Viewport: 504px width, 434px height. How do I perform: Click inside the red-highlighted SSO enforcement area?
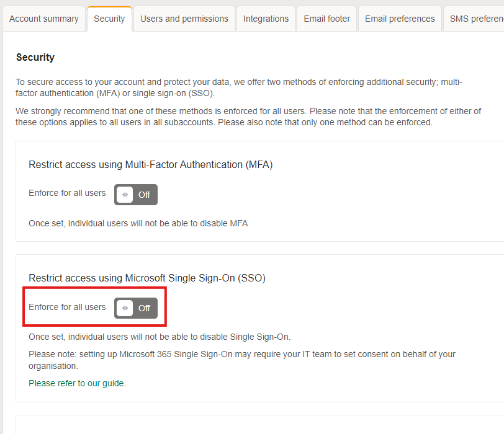[x=94, y=307]
